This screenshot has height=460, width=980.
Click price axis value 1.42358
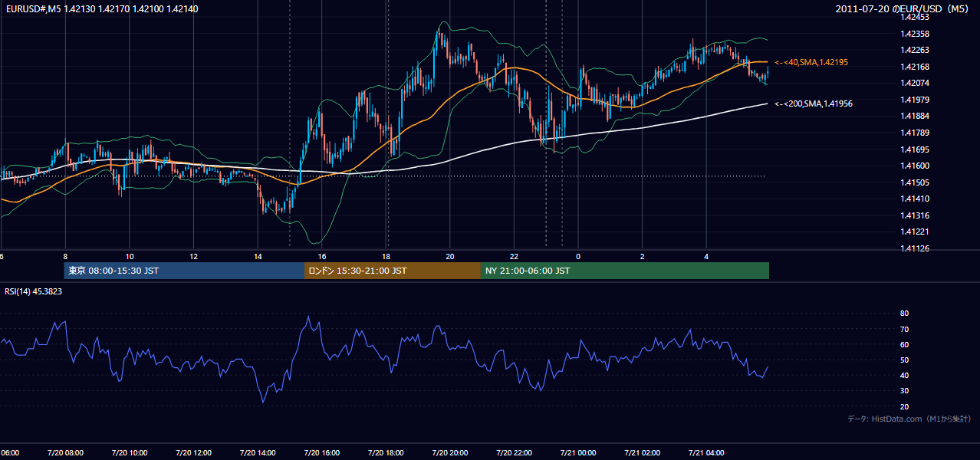(x=914, y=34)
